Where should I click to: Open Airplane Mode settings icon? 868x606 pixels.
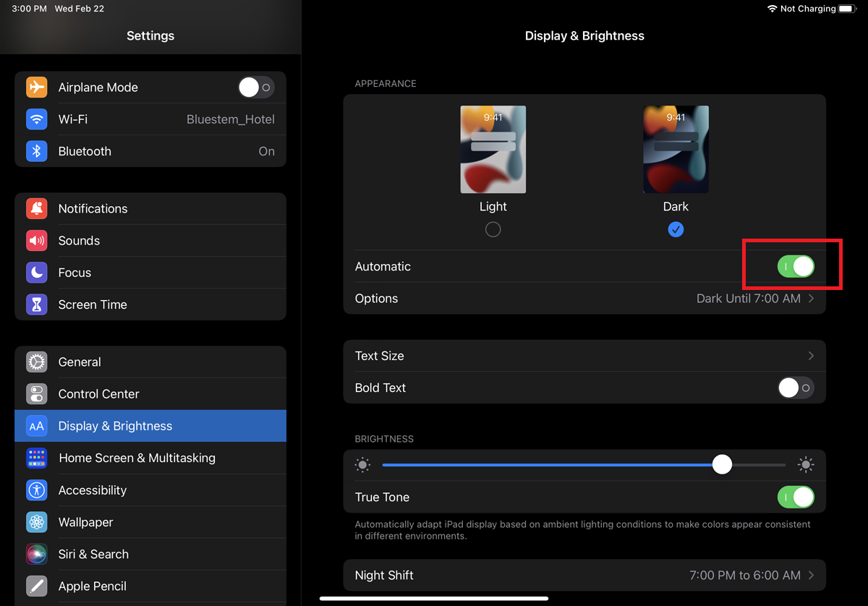tap(36, 87)
